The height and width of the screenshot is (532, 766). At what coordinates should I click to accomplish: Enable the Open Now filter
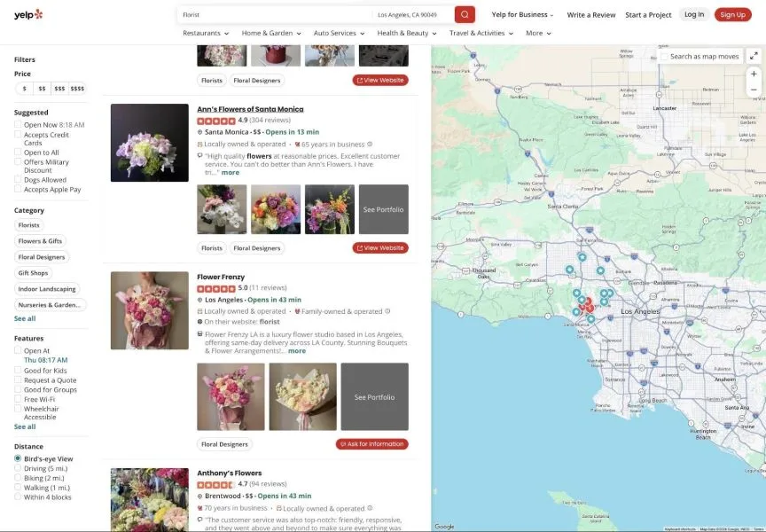(x=18, y=124)
